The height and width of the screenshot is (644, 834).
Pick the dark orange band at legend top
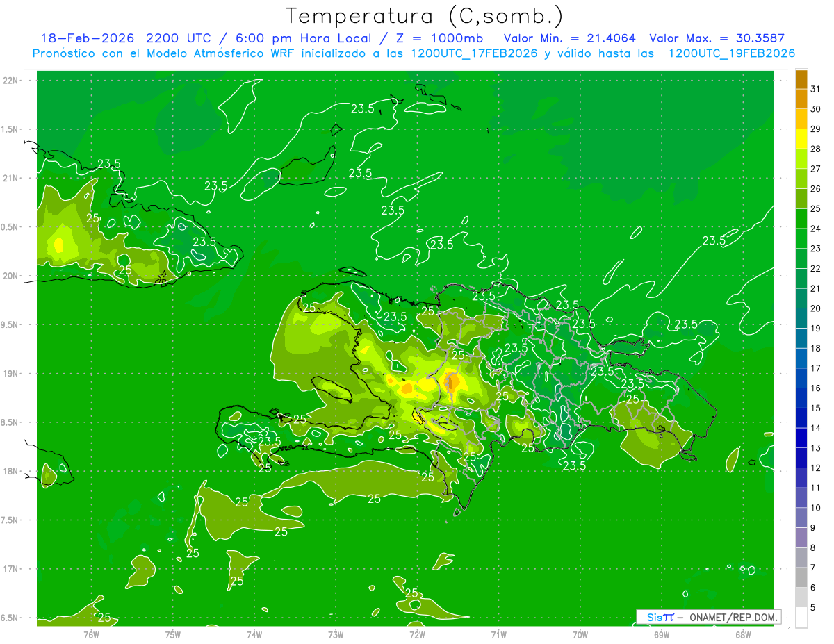pos(801,79)
